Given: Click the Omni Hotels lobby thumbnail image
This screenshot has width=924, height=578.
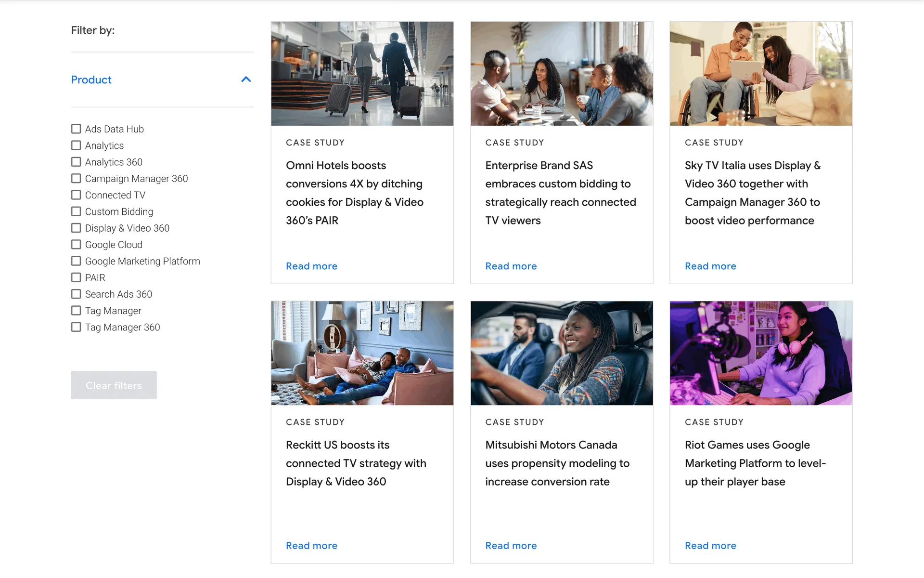Looking at the screenshot, I should tap(362, 73).
